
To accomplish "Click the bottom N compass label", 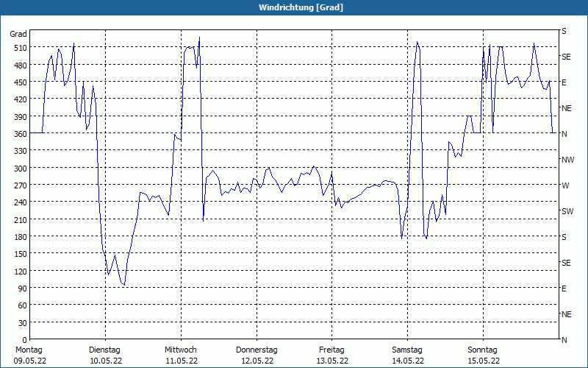I will pyautogui.click(x=564, y=340).
